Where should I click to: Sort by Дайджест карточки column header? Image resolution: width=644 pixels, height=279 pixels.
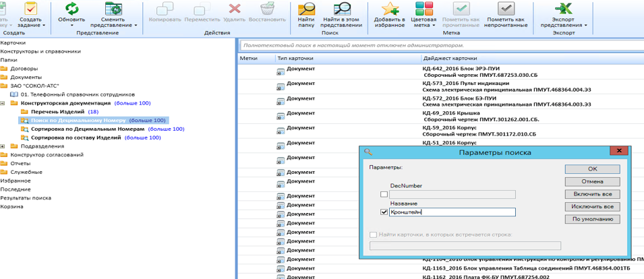click(x=533, y=59)
